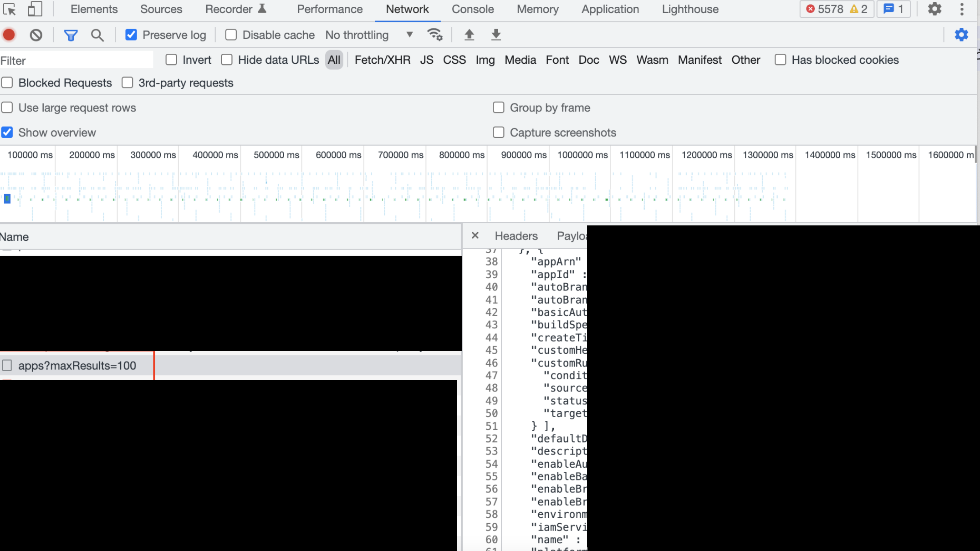Open the No throttling dropdown
Viewport: 980px width, 551px height.
click(367, 35)
